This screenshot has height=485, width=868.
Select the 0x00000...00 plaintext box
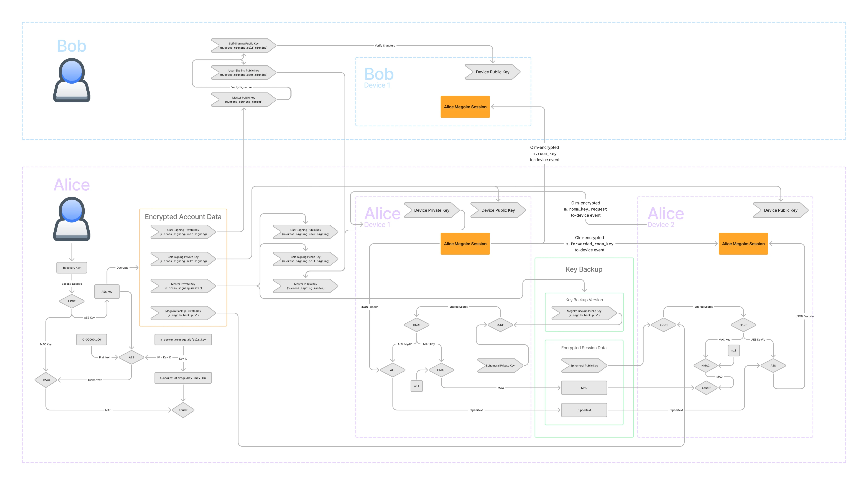coord(92,340)
